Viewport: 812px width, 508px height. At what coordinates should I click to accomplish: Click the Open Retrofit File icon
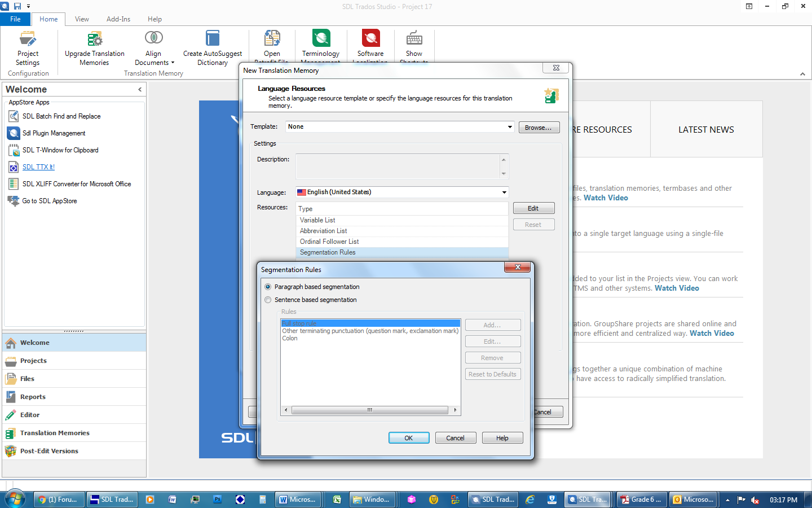tap(272, 38)
